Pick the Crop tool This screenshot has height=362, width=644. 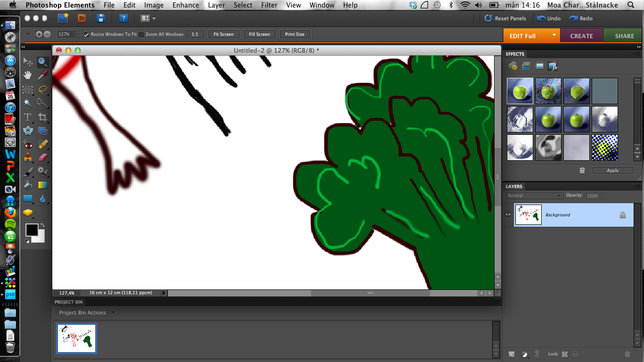pyautogui.click(x=43, y=117)
